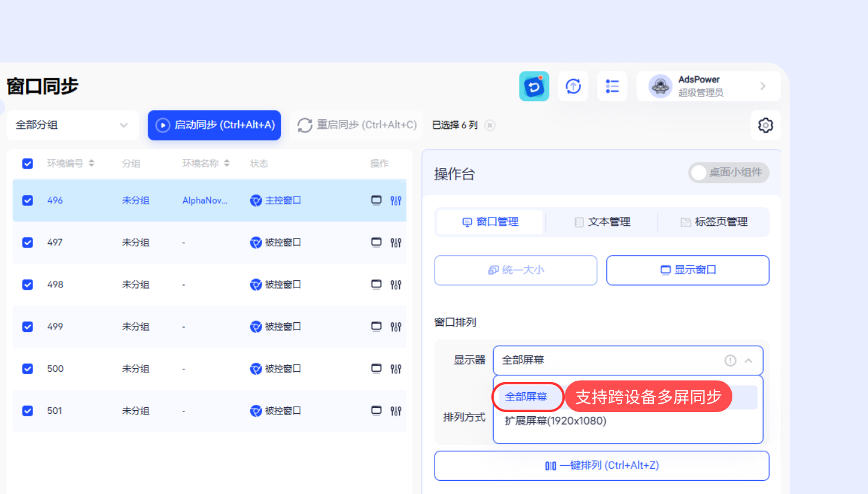Switch to the 文本管理 tab

point(602,222)
